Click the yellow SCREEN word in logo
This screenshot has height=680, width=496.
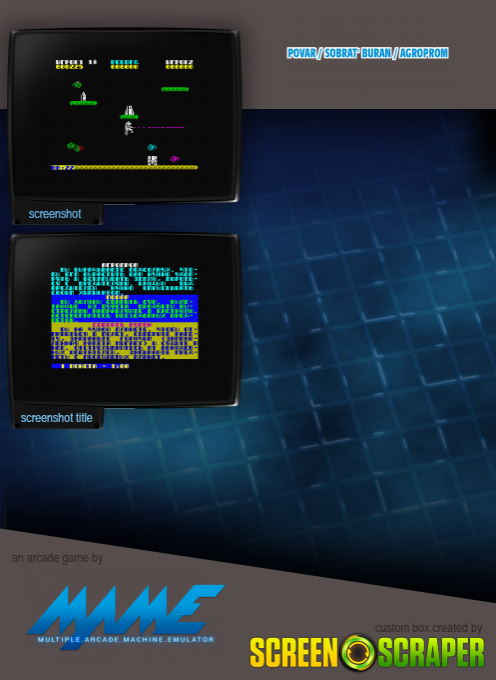(x=294, y=652)
